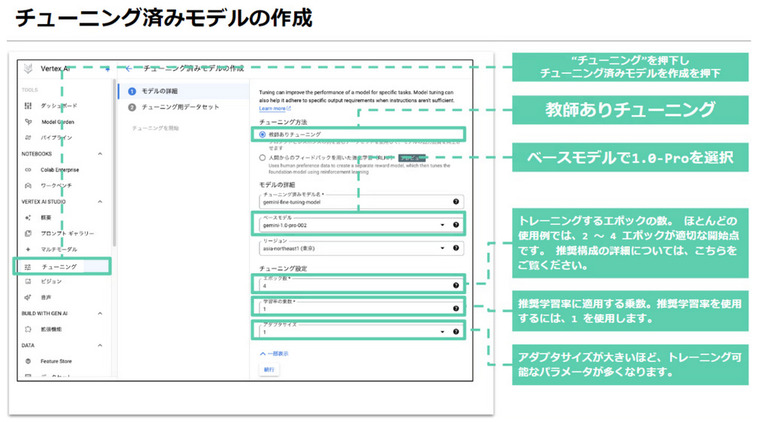Click the チューニング方法 heading

pyautogui.click(x=283, y=122)
